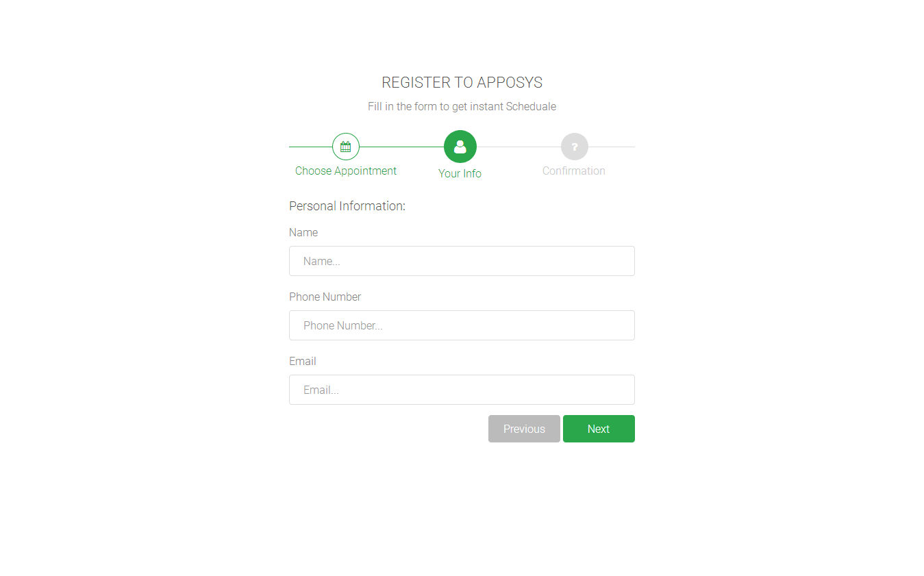
Task: Go back using the Previous button
Action: (x=524, y=429)
